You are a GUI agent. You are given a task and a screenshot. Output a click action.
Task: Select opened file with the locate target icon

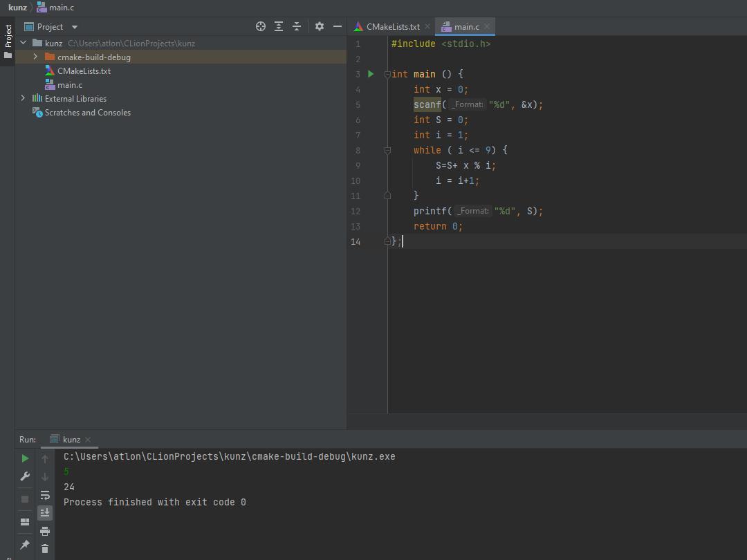[261, 26]
